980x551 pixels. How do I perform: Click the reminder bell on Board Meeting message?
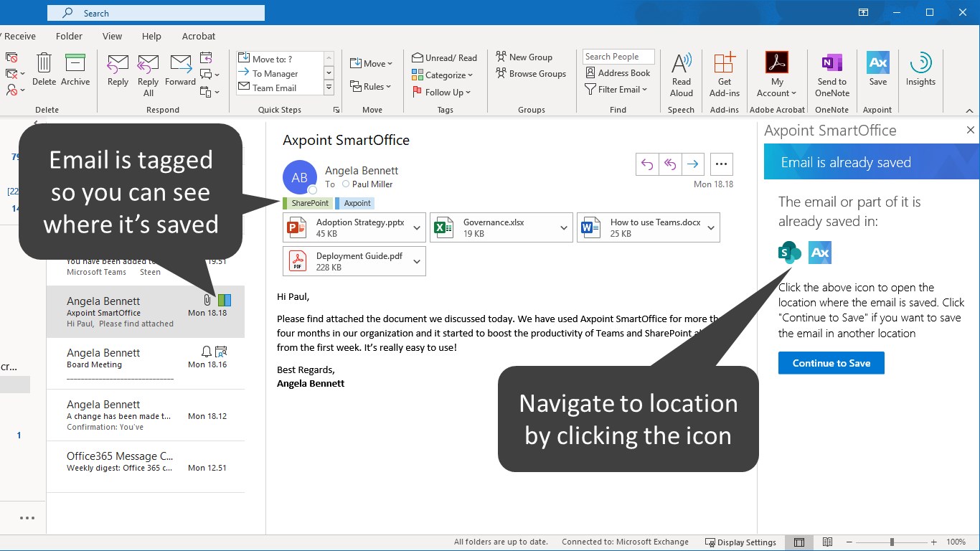[x=207, y=352]
